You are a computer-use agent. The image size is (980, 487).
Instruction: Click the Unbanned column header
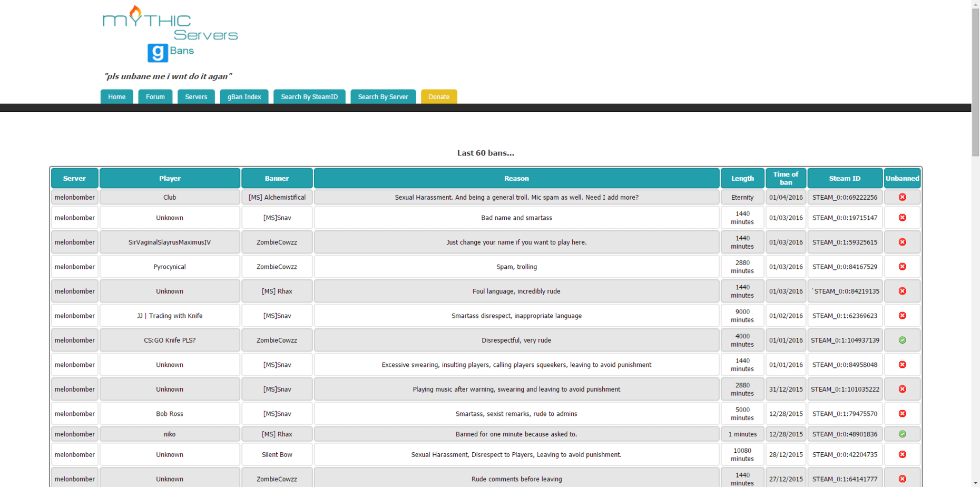click(902, 178)
